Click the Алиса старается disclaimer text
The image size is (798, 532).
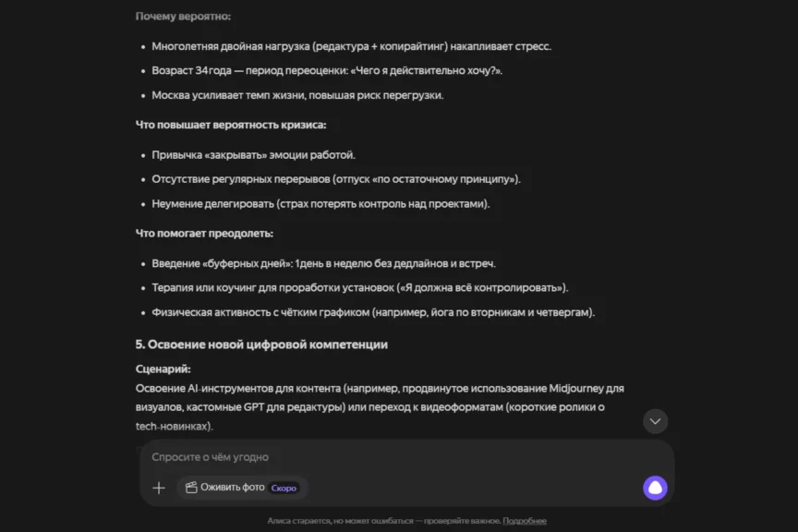383,521
